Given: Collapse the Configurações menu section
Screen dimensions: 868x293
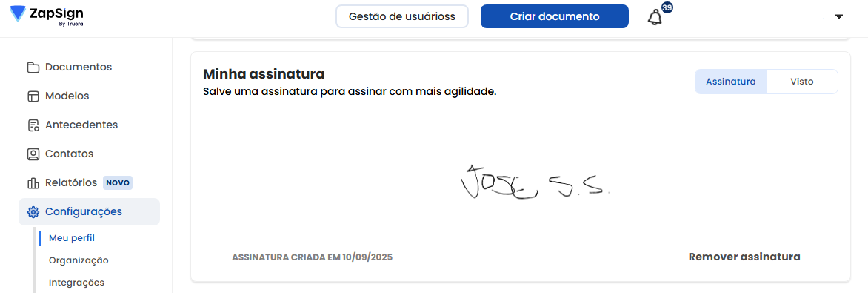Looking at the screenshot, I should pos(89,211).
